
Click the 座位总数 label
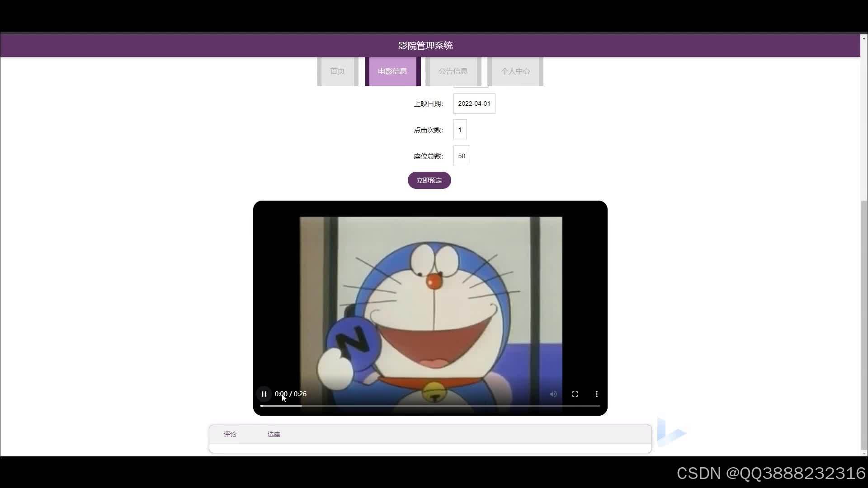(x=429, y=156)
